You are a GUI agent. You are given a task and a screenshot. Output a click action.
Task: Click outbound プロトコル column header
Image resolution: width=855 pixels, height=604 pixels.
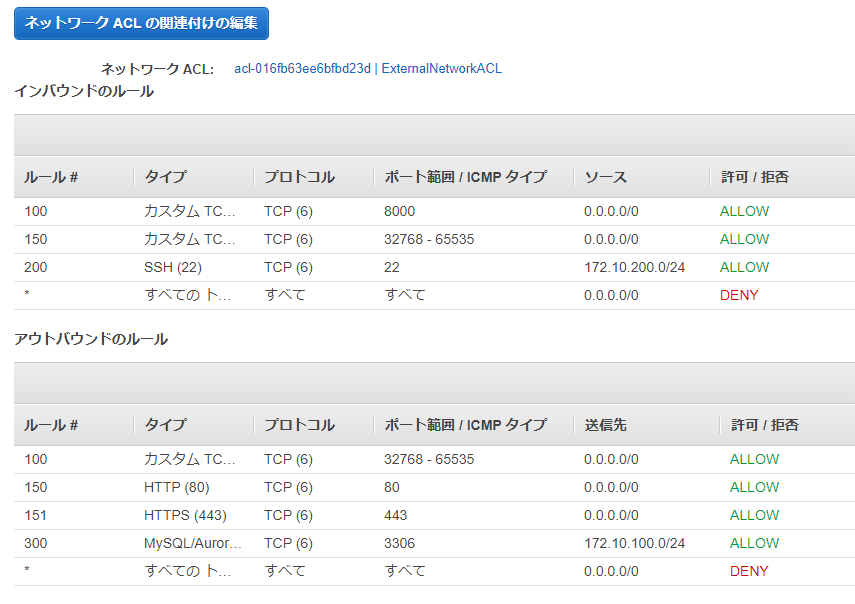[x=299, y=425]
